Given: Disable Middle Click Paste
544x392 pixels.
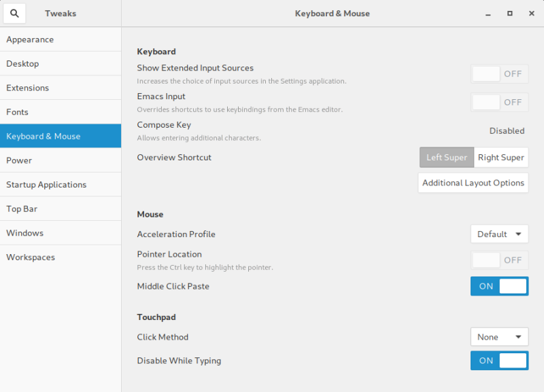Looking at the screenshot, I should [499, 286].
